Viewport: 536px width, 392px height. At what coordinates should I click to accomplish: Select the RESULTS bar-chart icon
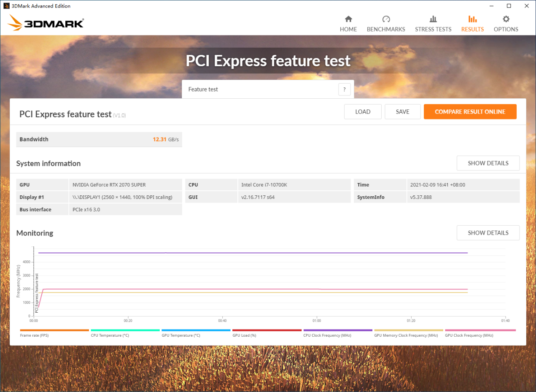[472, 19]
